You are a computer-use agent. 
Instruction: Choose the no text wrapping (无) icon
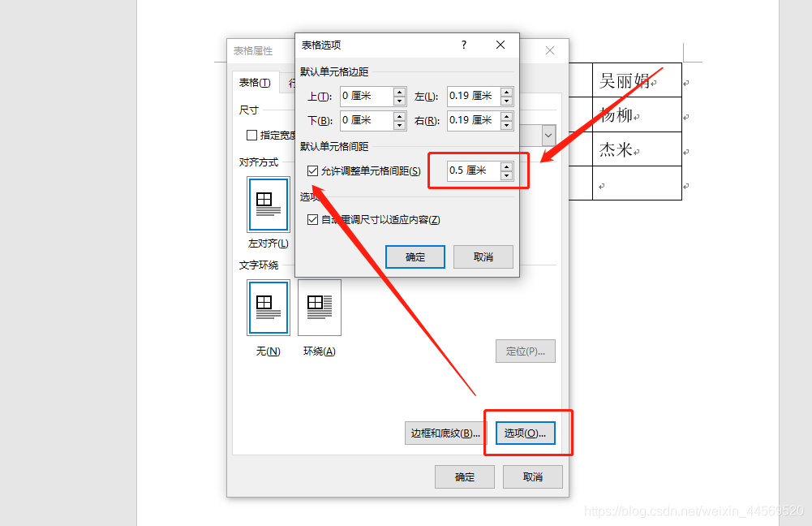269,308
